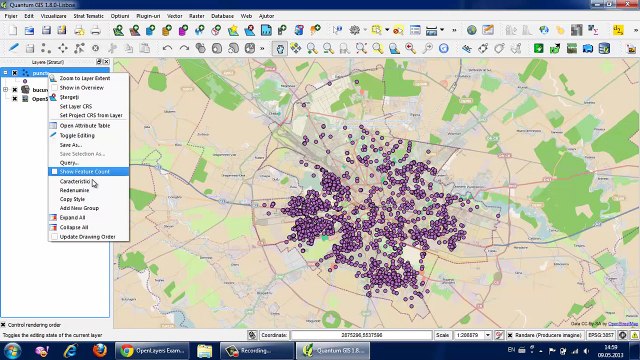Select the Move Feature tool
Image resolution: width=640 pixels, height=360 pixels.
coord(62,48)
